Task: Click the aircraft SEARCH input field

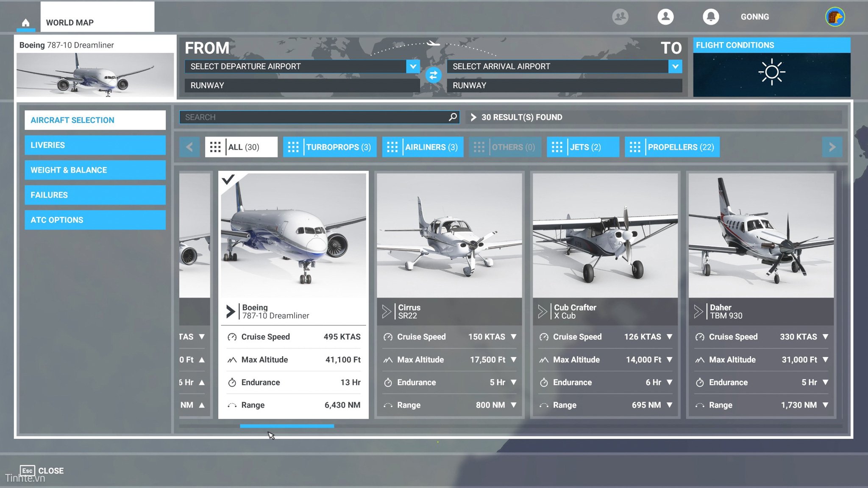Action: pyautogui.click(x=314, y=117)
